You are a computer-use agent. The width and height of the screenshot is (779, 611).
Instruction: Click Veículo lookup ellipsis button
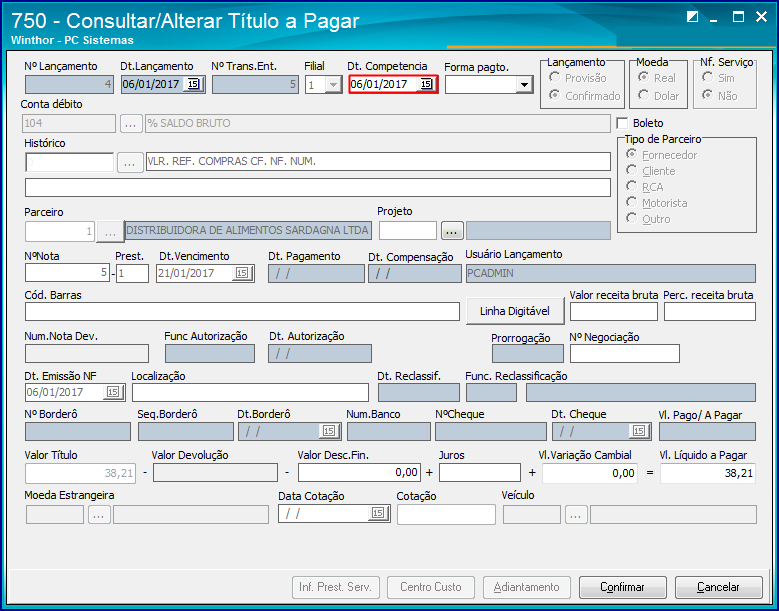[x=576, y=515]
